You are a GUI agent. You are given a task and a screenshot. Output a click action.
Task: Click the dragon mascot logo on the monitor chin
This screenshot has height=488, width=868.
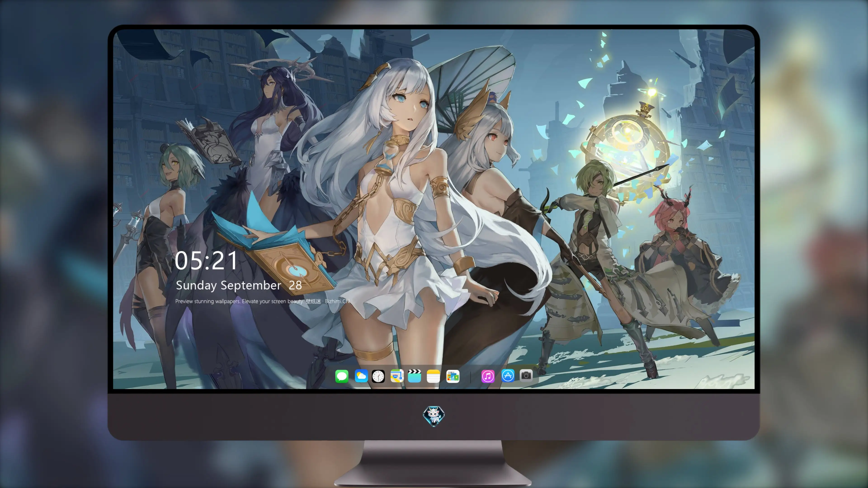[434, 416]
